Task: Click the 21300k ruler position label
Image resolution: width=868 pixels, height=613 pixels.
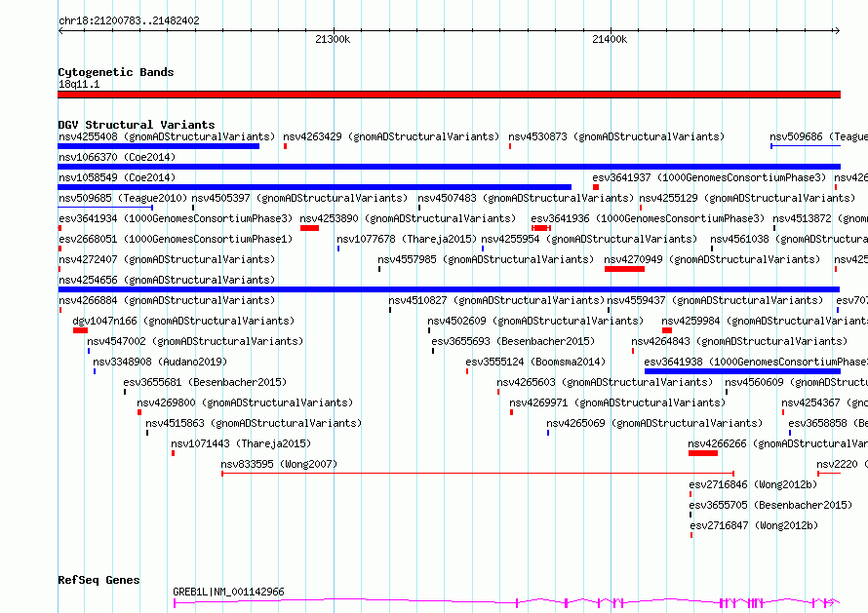Action: (333, 39)
